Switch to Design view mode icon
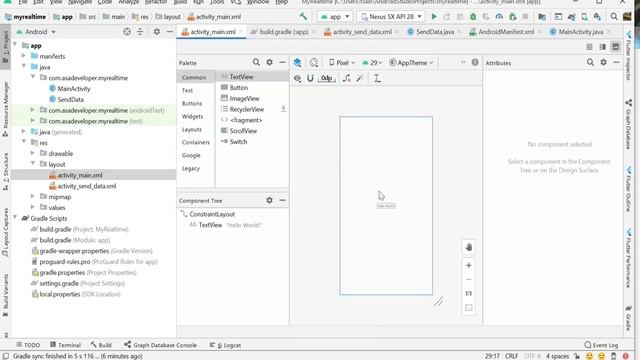 616,47
